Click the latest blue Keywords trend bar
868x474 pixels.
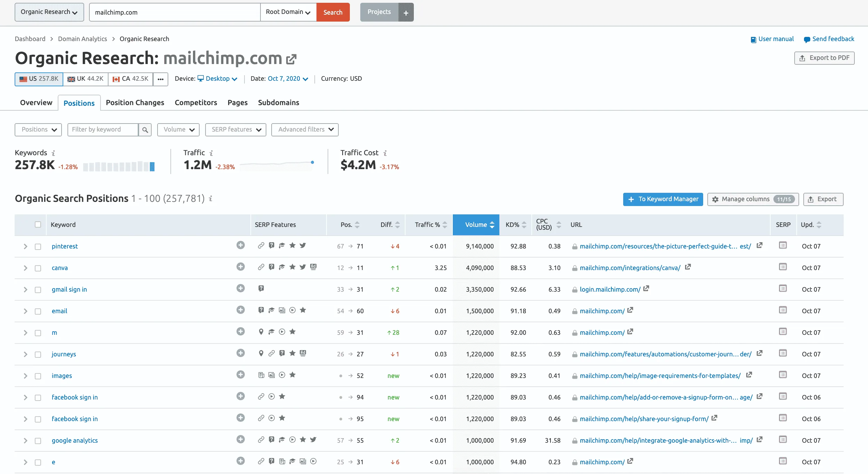(152, 167)
